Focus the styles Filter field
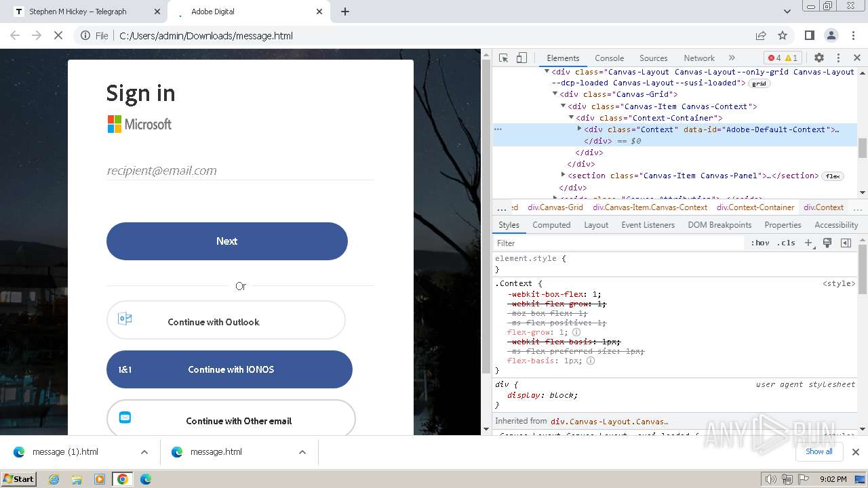 [x=618, y=243]
